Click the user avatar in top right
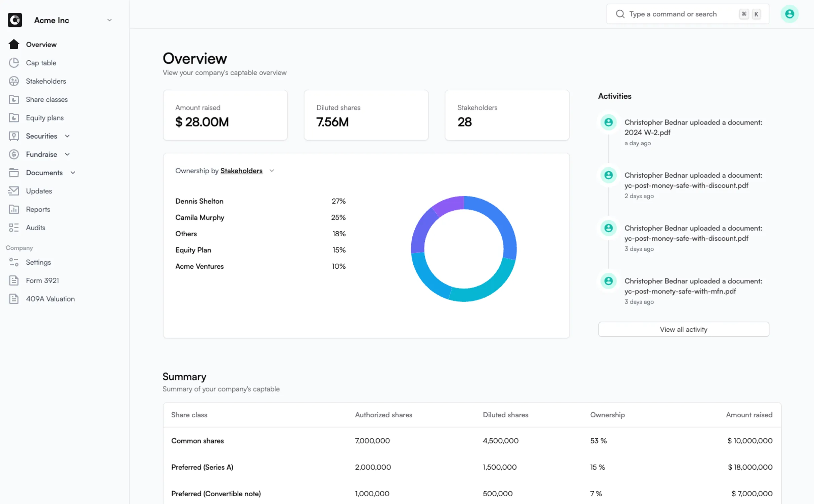The image size is (814, 504). [789, 14]
